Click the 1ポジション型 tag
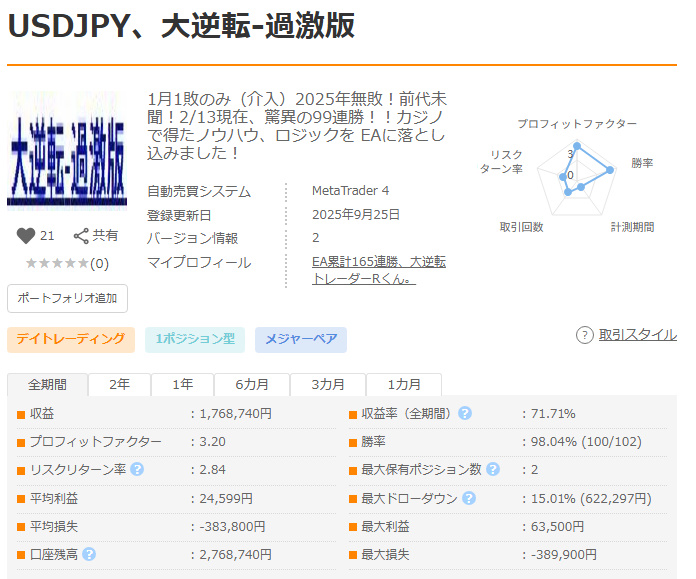696x579 pixels. pyautogui.click(x=195, y=340)
